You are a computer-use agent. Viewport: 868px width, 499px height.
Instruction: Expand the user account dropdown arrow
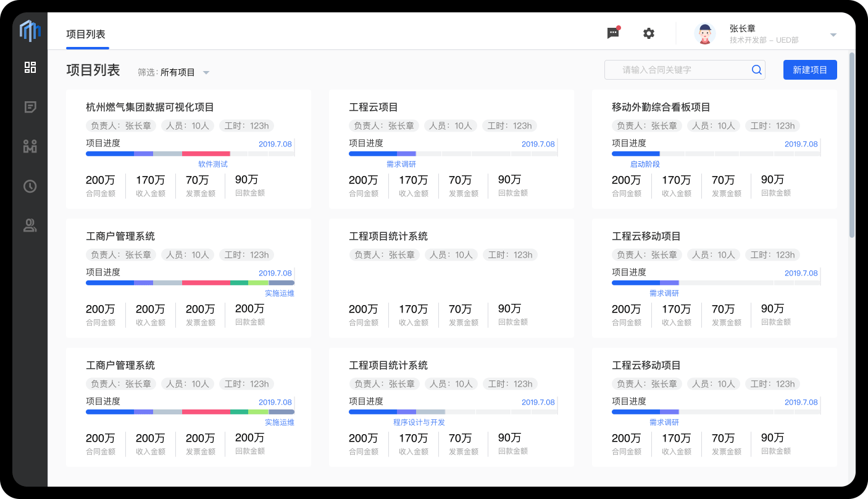coord(833,35)
